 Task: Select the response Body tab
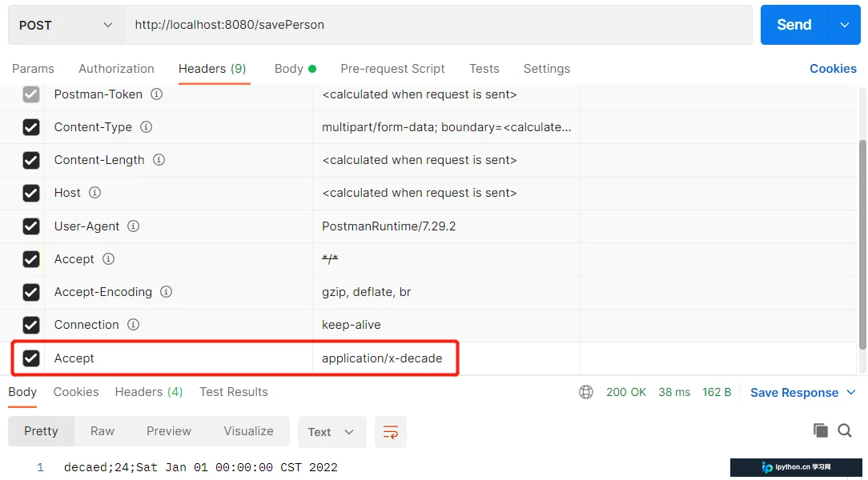click(x=22, y=391)
